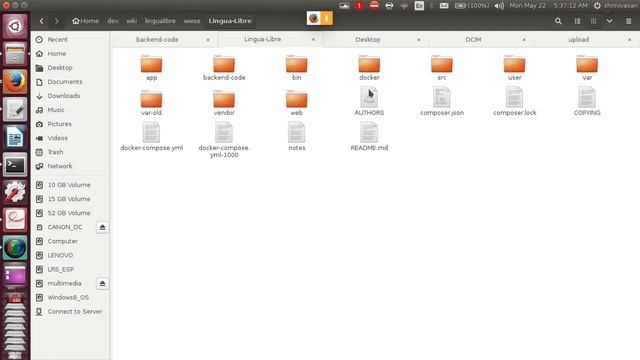
Task: Go to wiki in the path bar
Action: click(131, 21)
